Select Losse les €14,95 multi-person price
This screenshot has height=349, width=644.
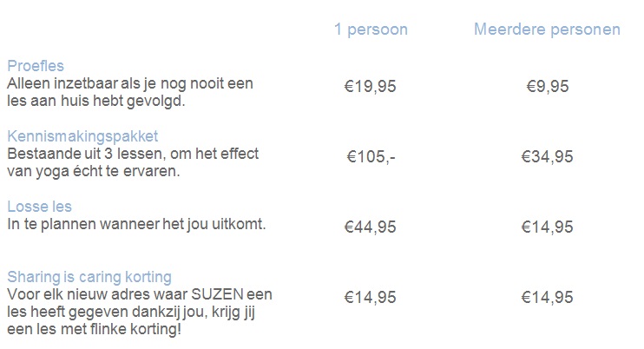[547, 227]
